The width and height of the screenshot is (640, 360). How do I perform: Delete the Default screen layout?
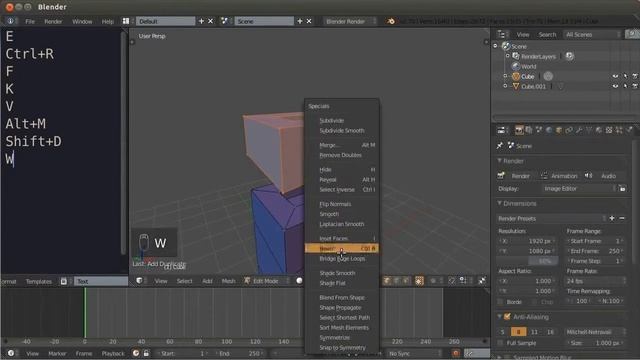pyautogui.click(x=211, y=21)
